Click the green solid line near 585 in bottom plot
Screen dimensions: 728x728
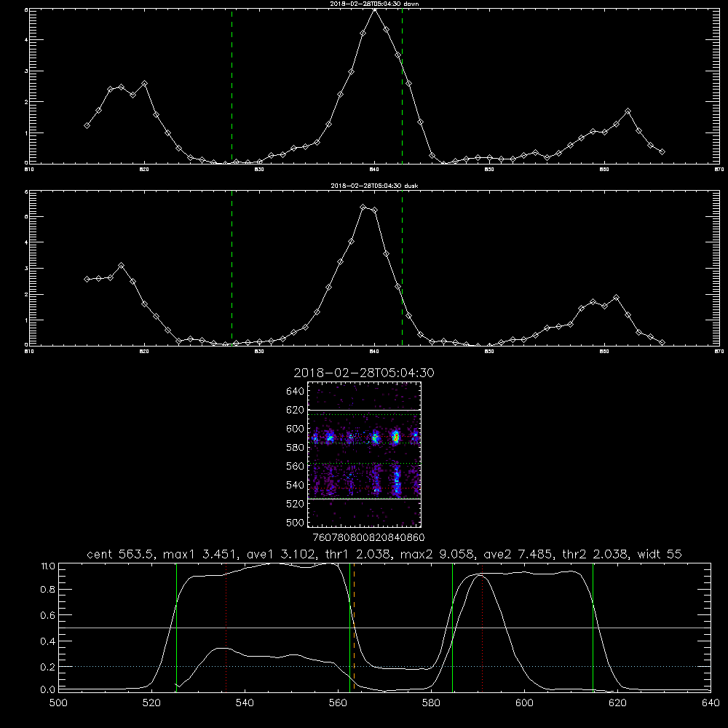453,628
